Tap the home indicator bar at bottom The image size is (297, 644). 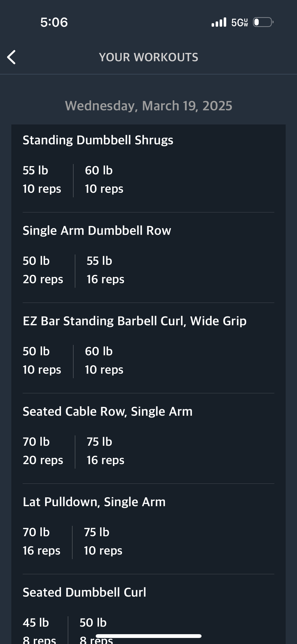[149, 636]
